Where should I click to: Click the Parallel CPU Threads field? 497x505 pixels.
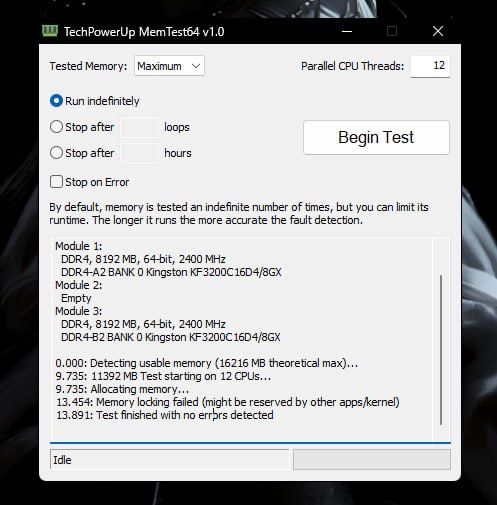pyautogui.click(x=430, y=66)
